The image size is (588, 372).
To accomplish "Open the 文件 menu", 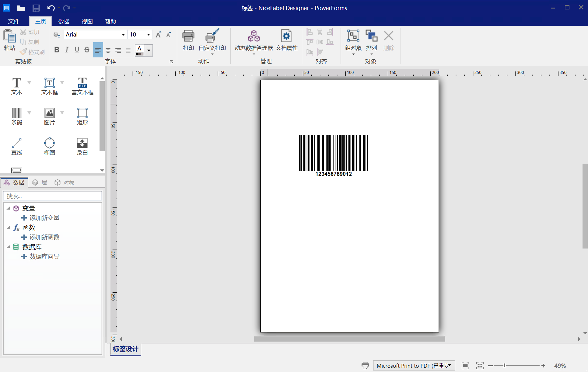I will click(x=14, y=21).
